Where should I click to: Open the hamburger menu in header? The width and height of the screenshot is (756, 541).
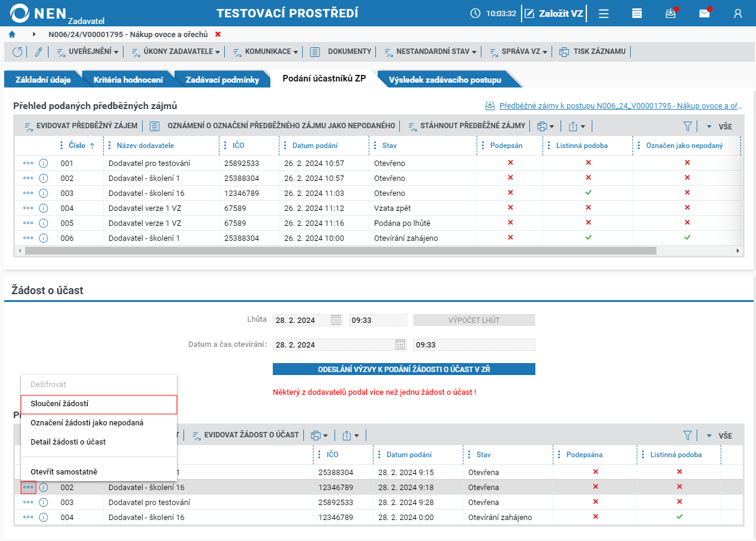[x=604, y=13]
